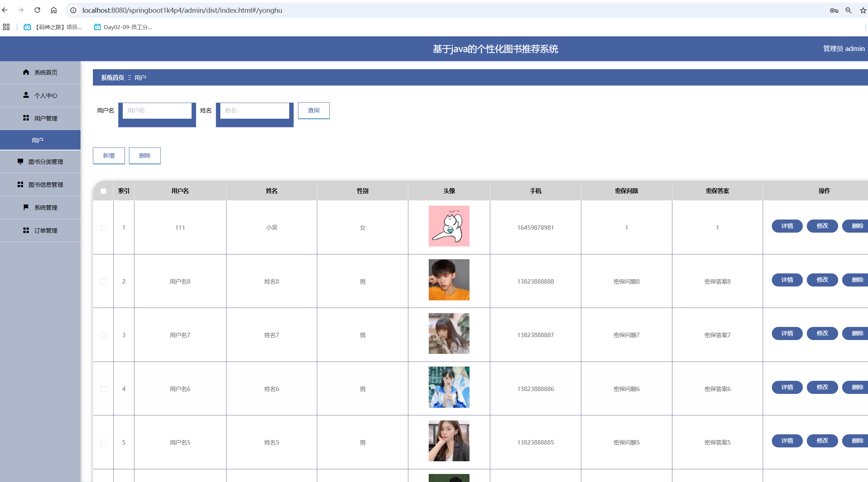Click the 密保答案7 cell
Image resolution: width=868 pixels, height=482 pixels.
717,335
